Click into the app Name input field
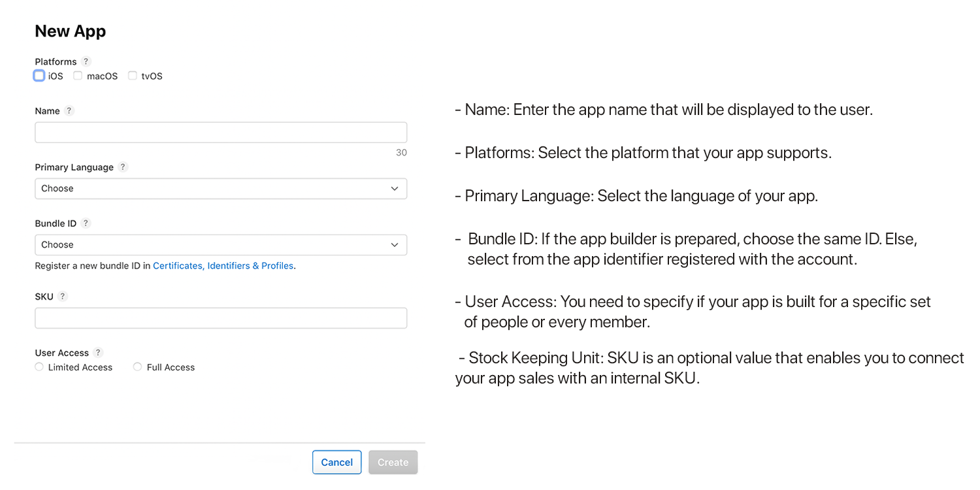 coord(221,133)
